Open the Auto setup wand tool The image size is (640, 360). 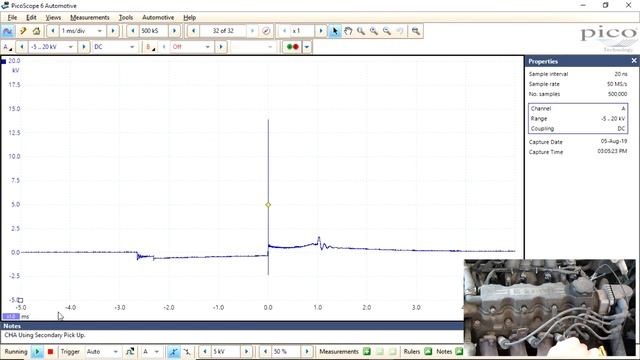coord(23,31)
